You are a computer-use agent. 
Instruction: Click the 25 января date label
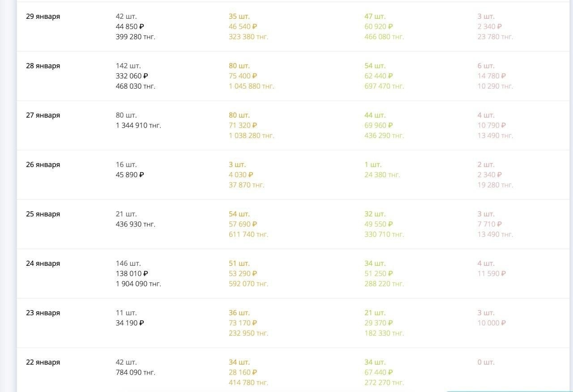pyautogui.click(x=43, y=214)
